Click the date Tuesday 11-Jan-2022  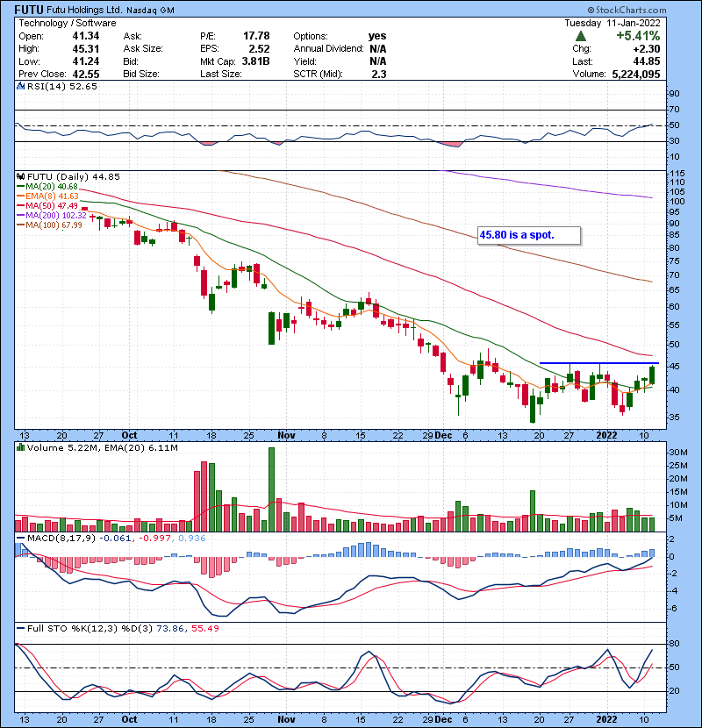tap(612, 23)
